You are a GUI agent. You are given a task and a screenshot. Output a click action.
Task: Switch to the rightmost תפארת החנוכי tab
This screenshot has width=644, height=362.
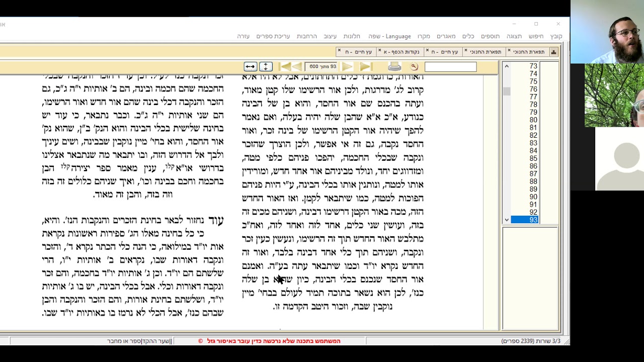[x=528, y=52]
